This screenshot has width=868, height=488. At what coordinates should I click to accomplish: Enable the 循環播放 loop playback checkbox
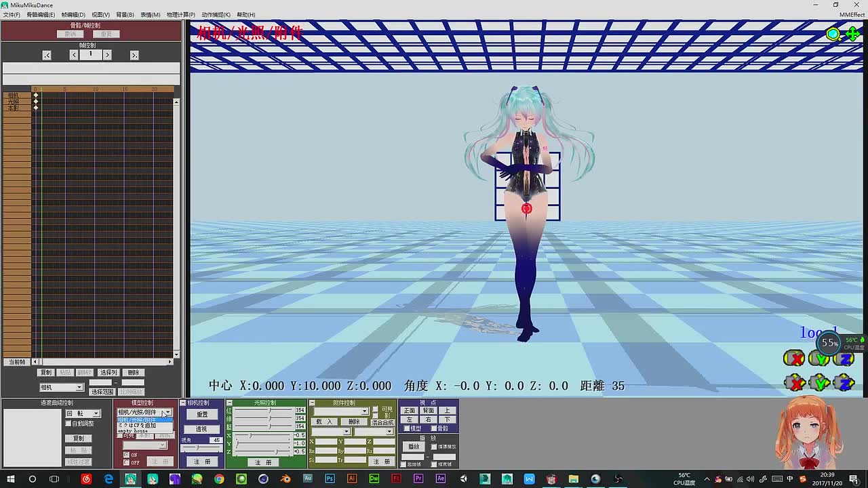[434, 447]
